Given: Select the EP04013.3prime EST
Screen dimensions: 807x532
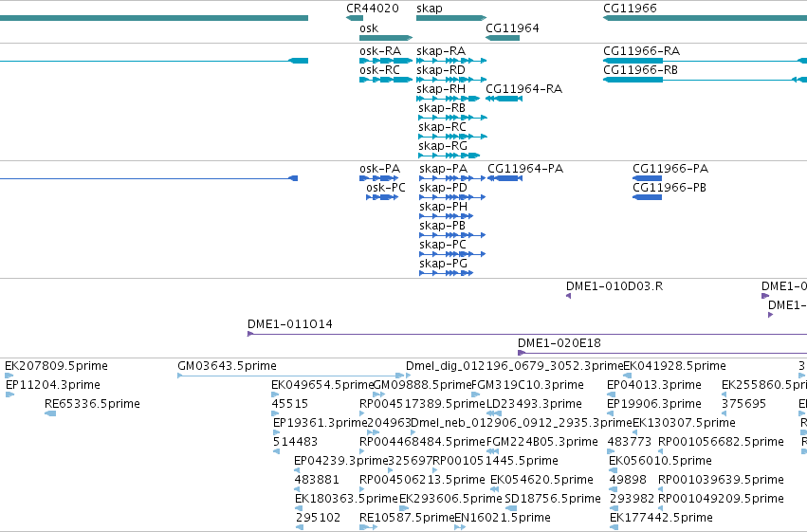Looking at the screenshot, I should (x=610, y=394).
